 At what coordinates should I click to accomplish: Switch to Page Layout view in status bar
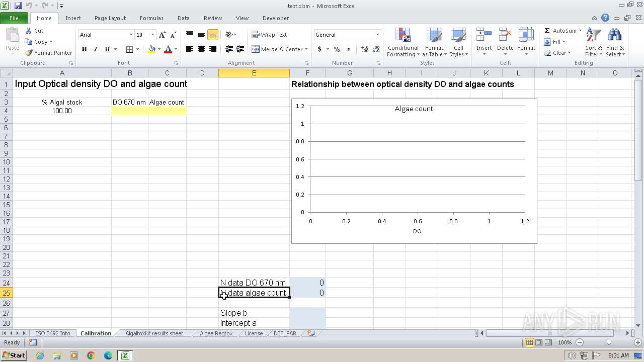(x=539, y=342)
